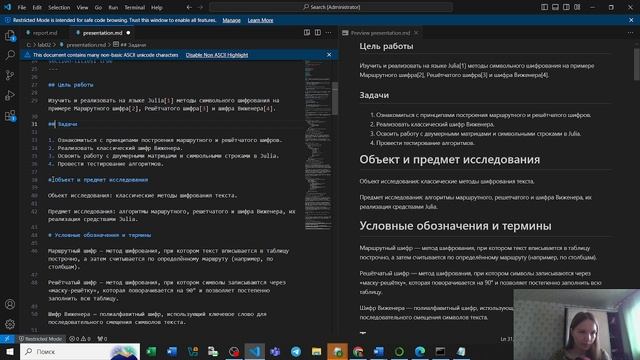This screenshot has height=360, width=640.
Task: Click '# Условные обозначения и термины' editor line
Action: (x=100, y=235)
